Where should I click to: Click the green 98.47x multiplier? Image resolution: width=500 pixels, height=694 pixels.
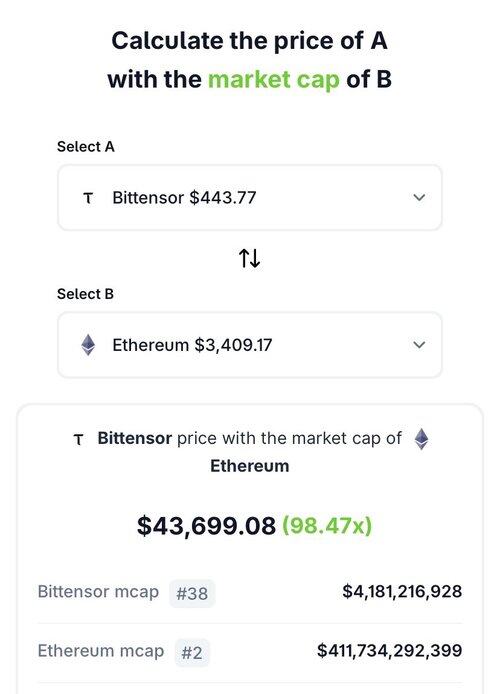click(327, 526)
